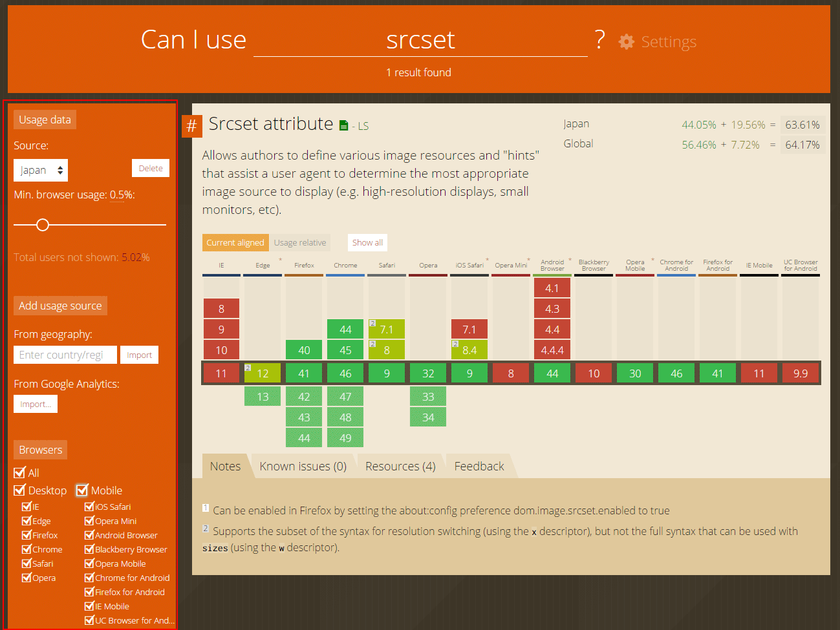Select the Current aligned view
This screenshot has height=630, width=840.
pyautogui.click(x=235, y=242)
